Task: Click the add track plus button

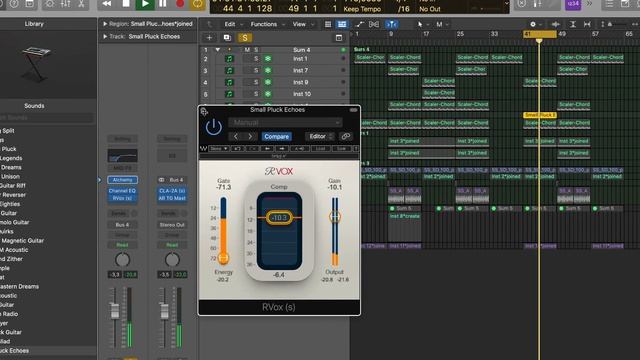Action: point(209,38)
